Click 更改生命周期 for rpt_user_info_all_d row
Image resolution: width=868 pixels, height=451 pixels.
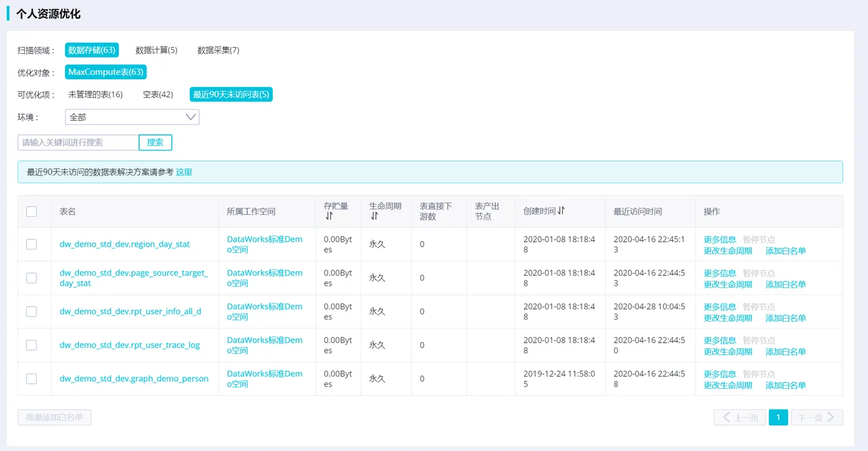point(728,318)
